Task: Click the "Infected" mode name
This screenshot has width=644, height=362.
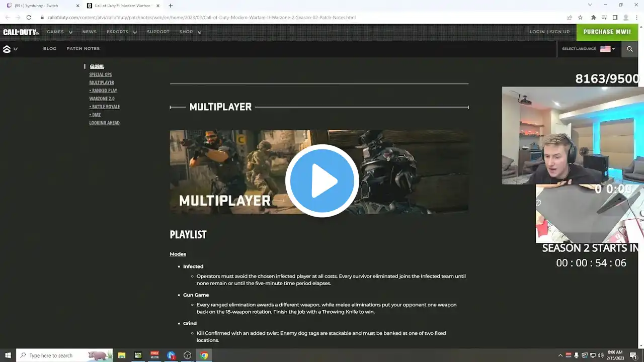Action: [x=193, y=266]
